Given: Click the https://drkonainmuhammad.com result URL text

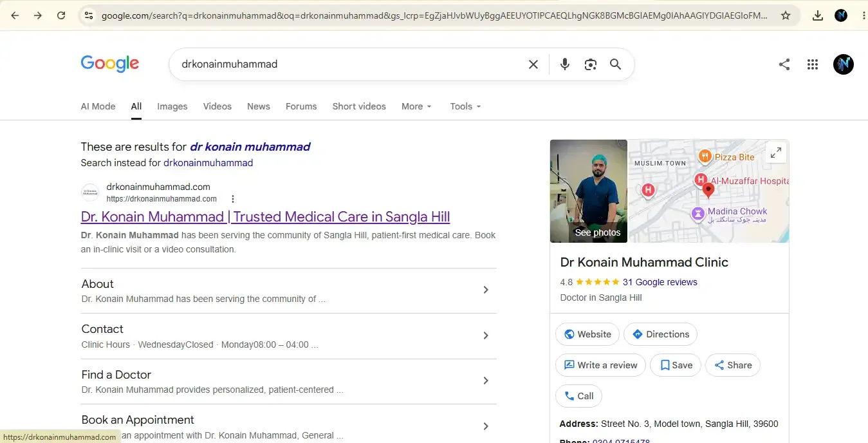Looking at the screenshot, I should [x=162, y=199].
